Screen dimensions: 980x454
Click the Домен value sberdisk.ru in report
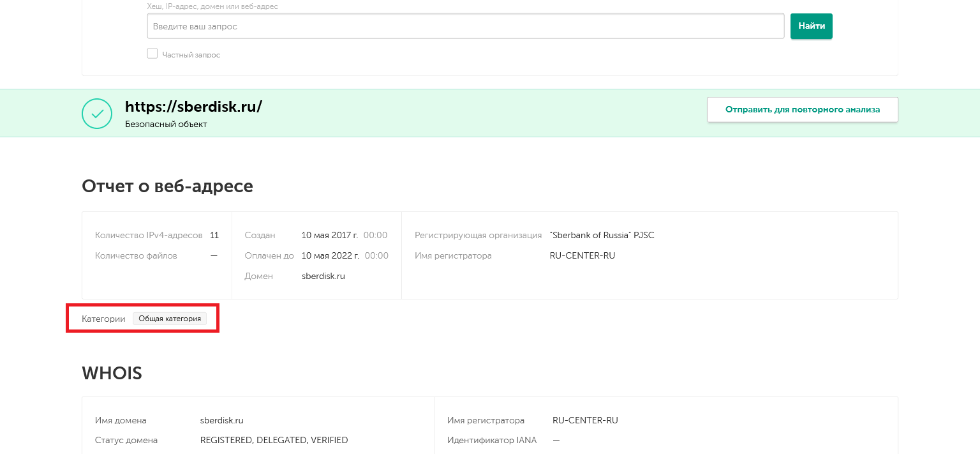(323, 276)
